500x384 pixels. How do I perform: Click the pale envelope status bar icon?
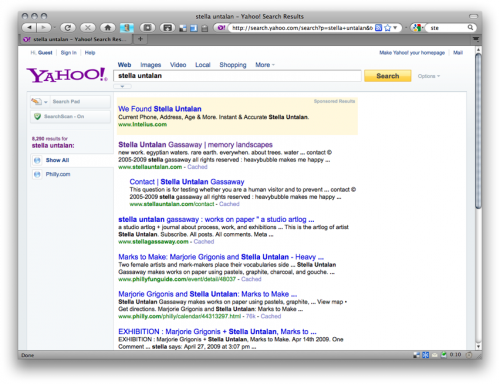[435, 355]
